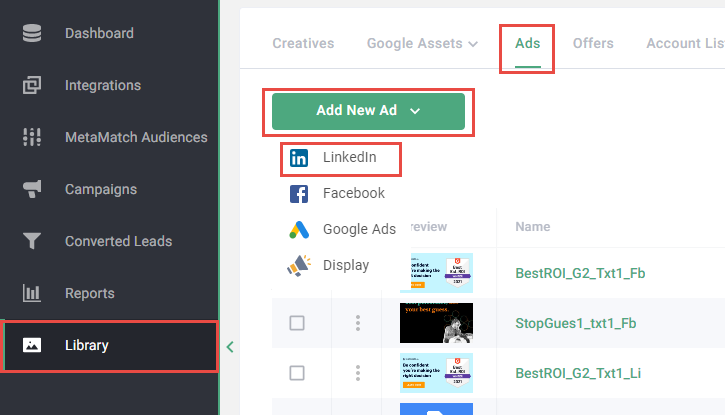Click the Campaigns megaphone icon
This screenshot has width=725, height=415.
[x=32, y=189]
